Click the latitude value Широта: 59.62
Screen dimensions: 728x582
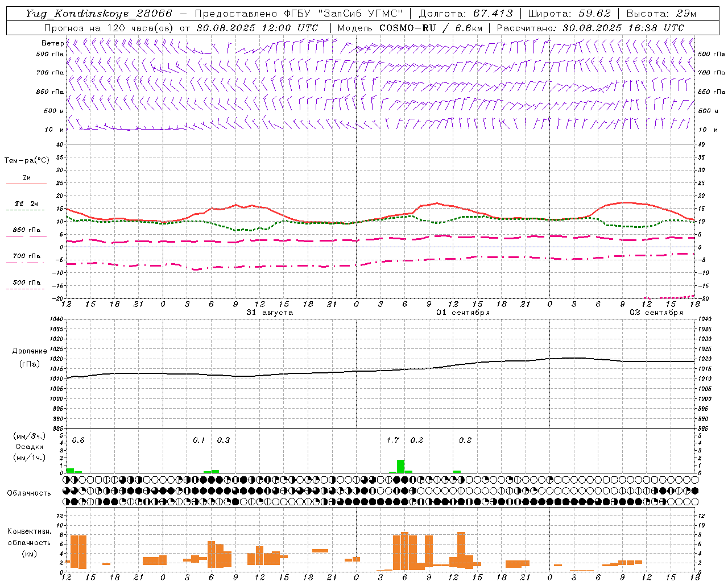pyautogui.click(x=569, y=14)
